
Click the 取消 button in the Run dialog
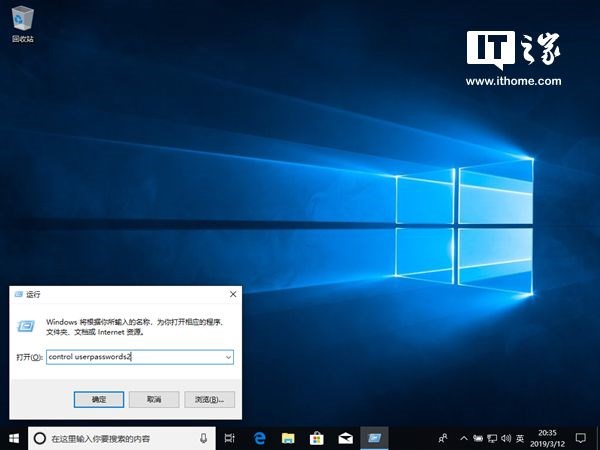tap(154, 399)
